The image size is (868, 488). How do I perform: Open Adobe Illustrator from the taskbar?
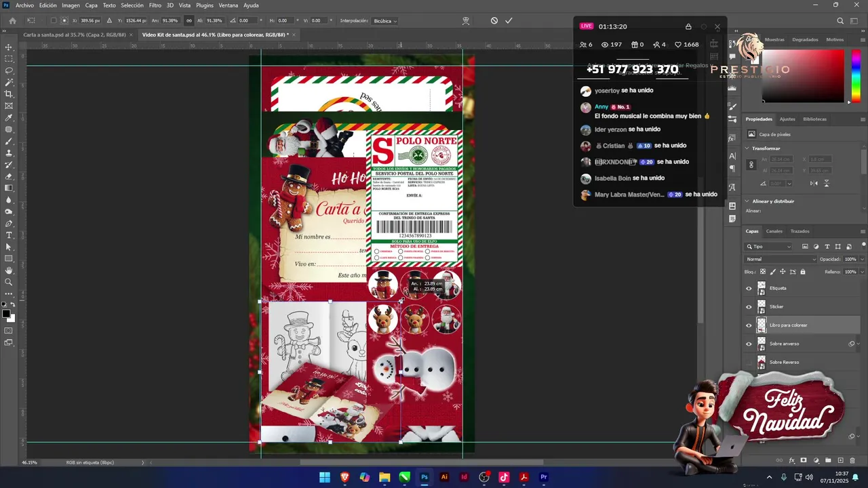[x=444, y=477]
